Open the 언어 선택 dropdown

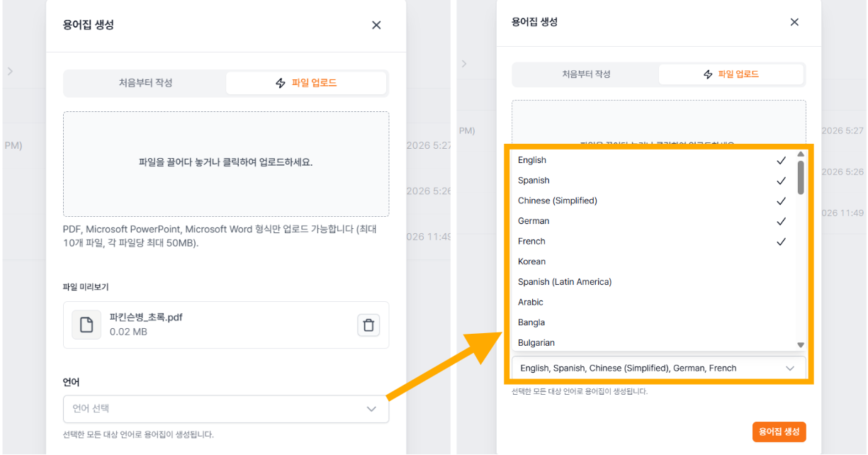point(226,409)
